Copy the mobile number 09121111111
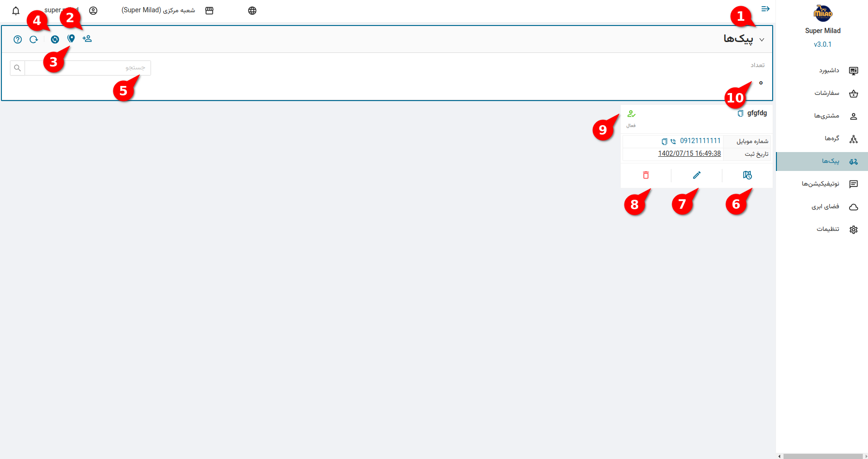Image resolution: width=868 pixels, height=459 pixels. point(664,142)
